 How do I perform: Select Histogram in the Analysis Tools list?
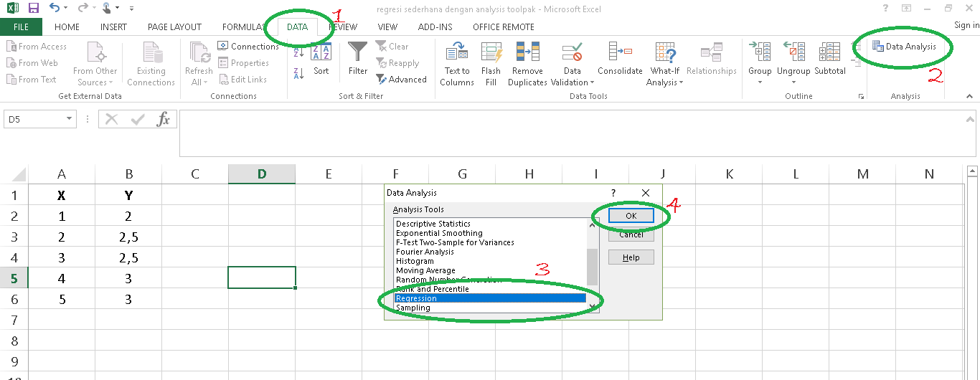(415, 262)
